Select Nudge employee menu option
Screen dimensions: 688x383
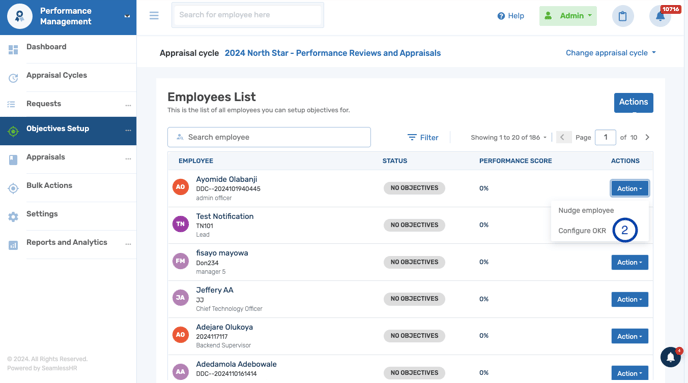tap(586, 211)
